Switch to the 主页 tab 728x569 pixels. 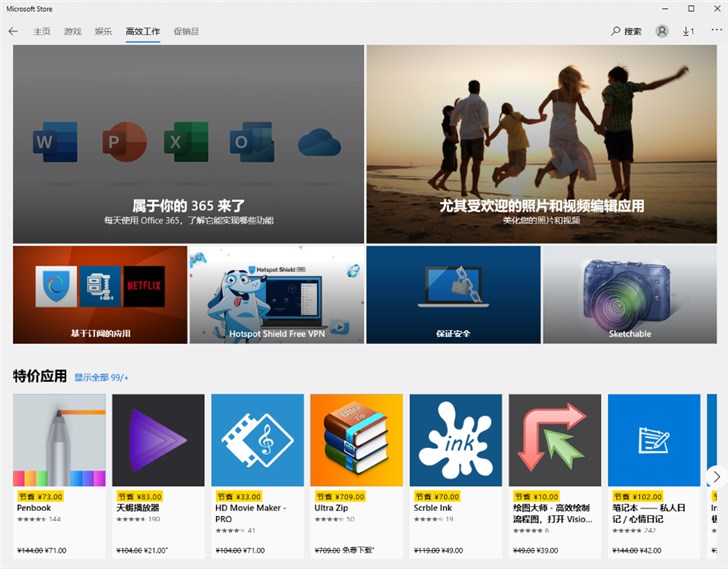click(42, 31)
